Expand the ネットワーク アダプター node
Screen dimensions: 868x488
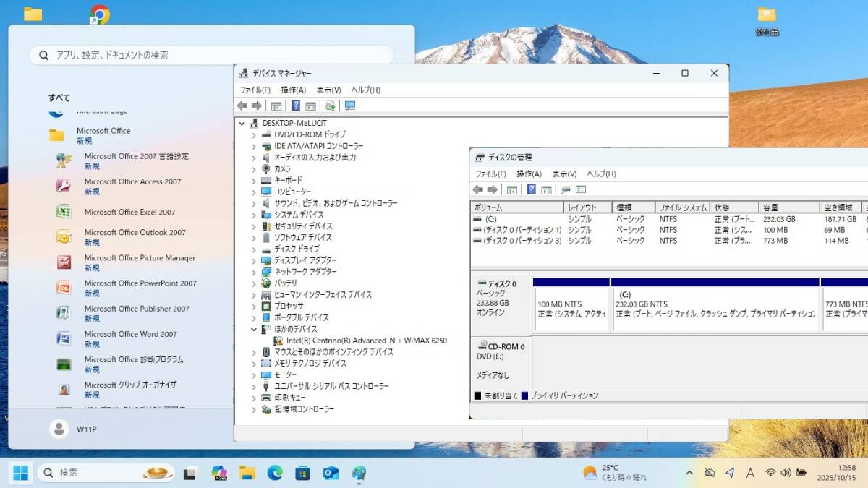254,272
